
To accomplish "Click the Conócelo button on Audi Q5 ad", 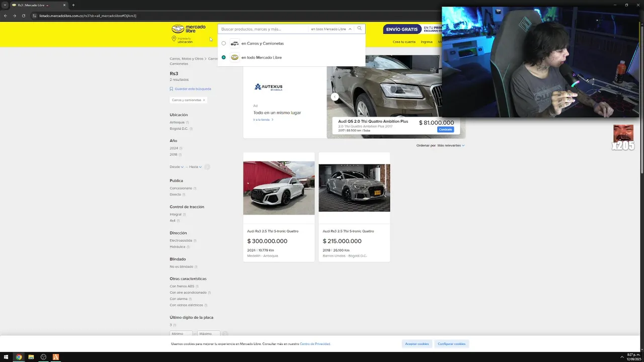I will tap(445, 130).
